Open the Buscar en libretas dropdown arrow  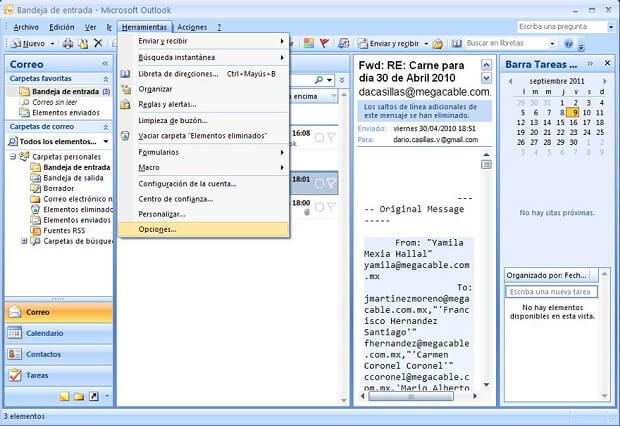(x=552, y=44)
